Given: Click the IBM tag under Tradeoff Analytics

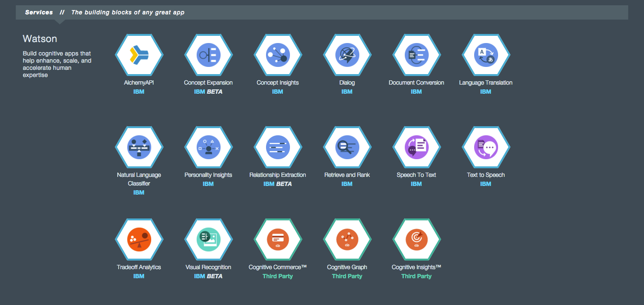Looking at the screenshot, I should pyautogui.click(x=139, y=276).
